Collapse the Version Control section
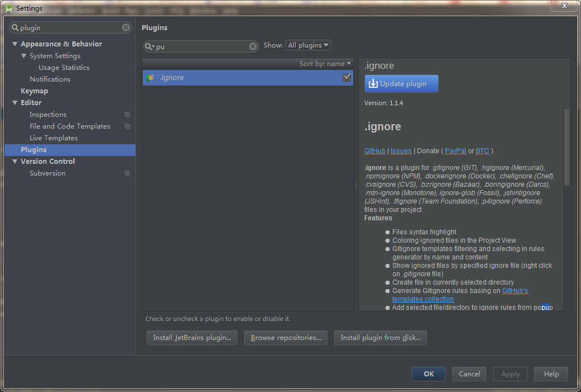 coord(15,162)
